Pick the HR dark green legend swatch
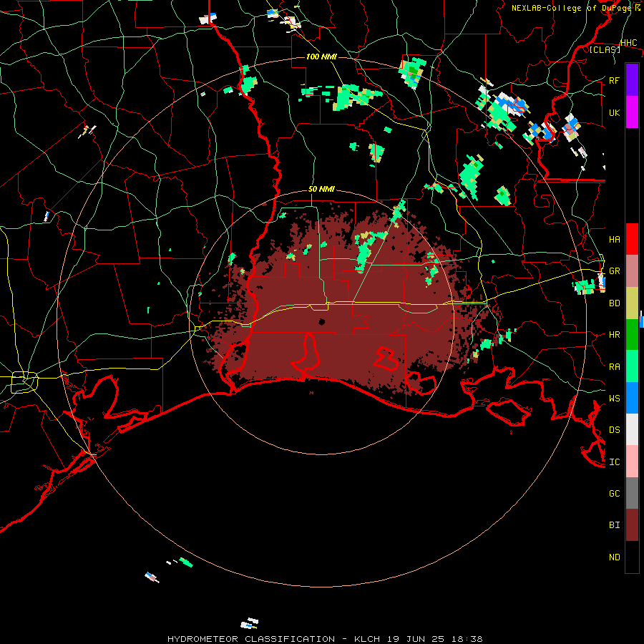 [632, 335]
